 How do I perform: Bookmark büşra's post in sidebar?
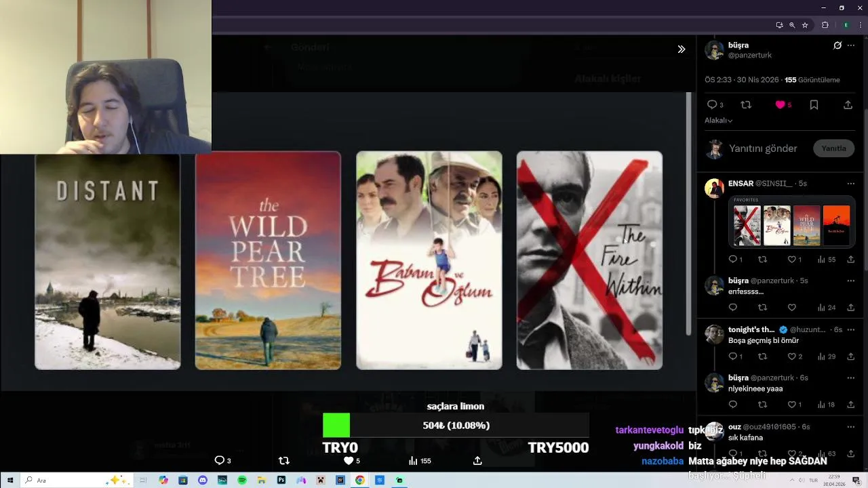point(814,104)
